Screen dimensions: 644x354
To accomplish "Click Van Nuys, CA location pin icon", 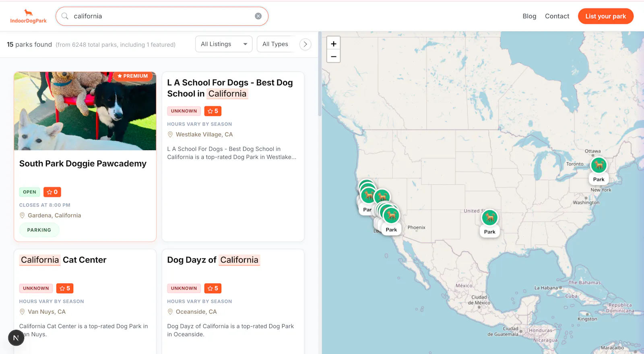I will coord(22,312).
